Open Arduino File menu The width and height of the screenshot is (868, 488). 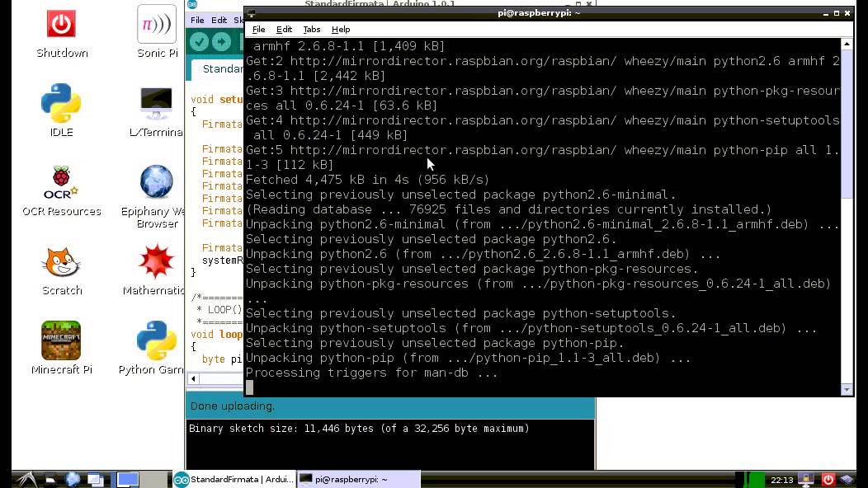pyautogui.click(x=198, y=20)
